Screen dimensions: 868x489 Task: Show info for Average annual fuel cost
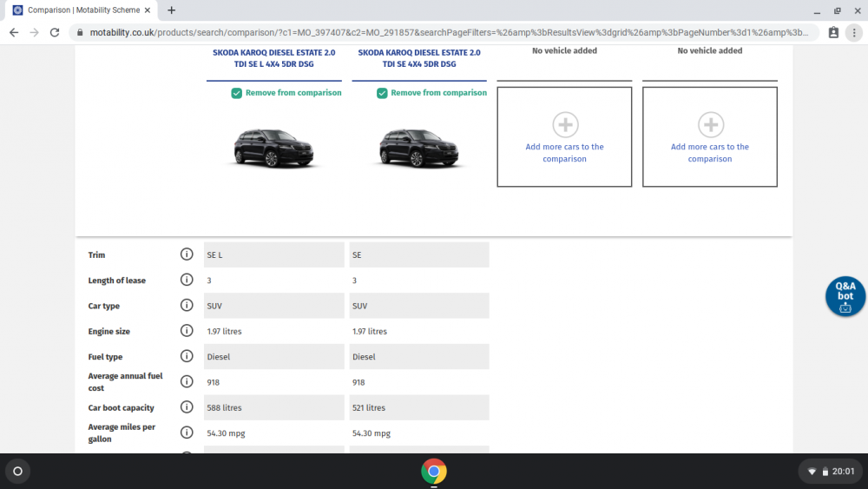point(187,381)
